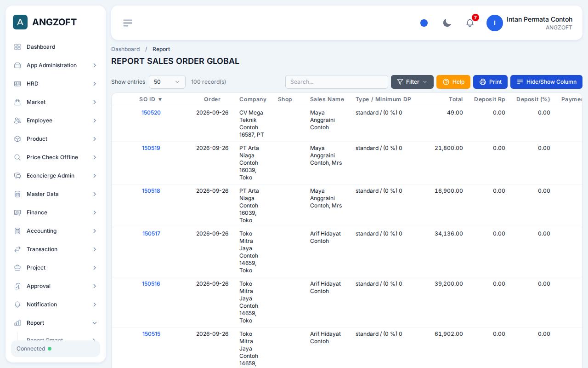Open sales order link 150515

coord(151,334)
